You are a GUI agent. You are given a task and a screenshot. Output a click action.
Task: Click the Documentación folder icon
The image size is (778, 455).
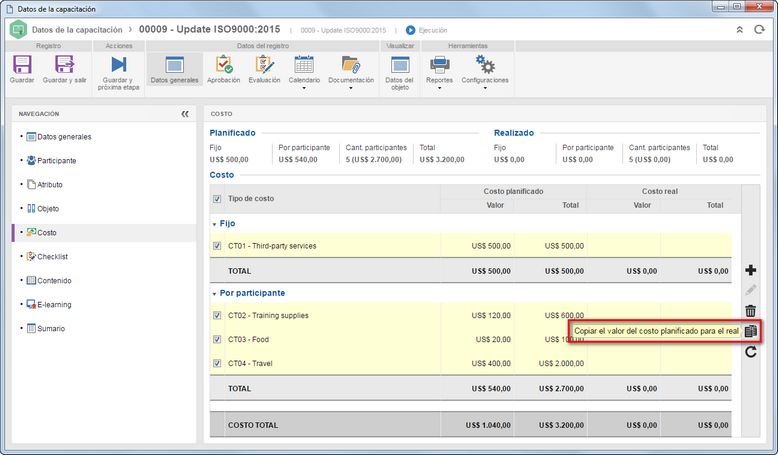(x=351, y=65)
